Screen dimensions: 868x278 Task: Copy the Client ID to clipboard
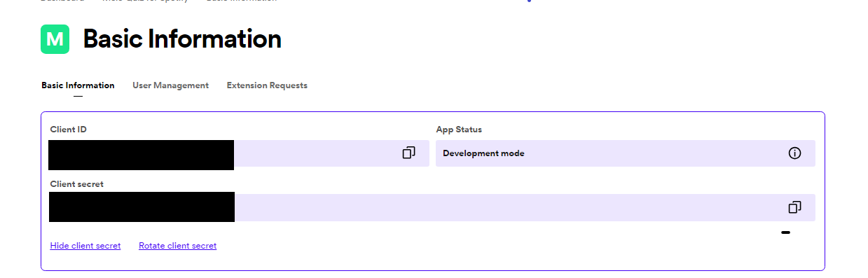click(408, 153)
